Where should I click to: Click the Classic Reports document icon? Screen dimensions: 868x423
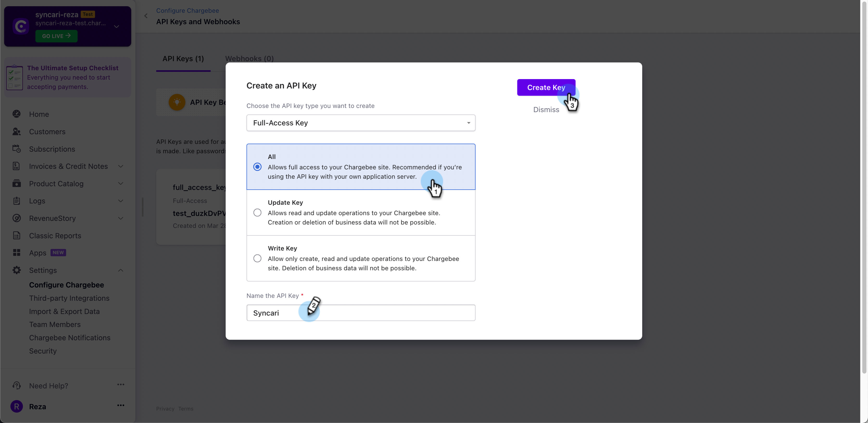[x=16, y=235]
